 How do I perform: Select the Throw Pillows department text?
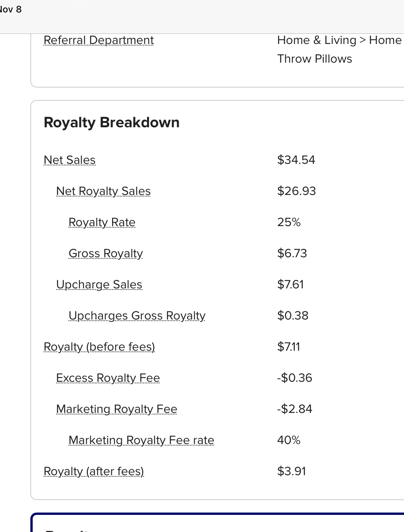[x=314, y=59]
